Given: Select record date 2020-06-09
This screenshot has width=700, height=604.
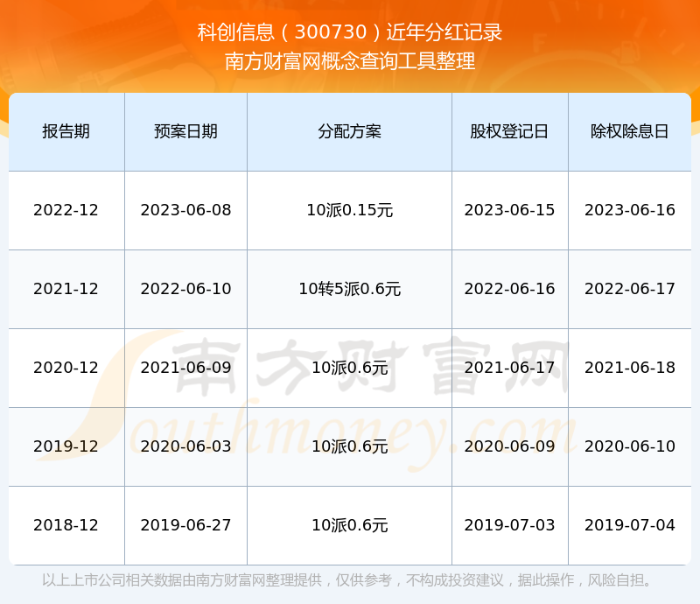Looking at the screenshot, I should click(509, 446).
